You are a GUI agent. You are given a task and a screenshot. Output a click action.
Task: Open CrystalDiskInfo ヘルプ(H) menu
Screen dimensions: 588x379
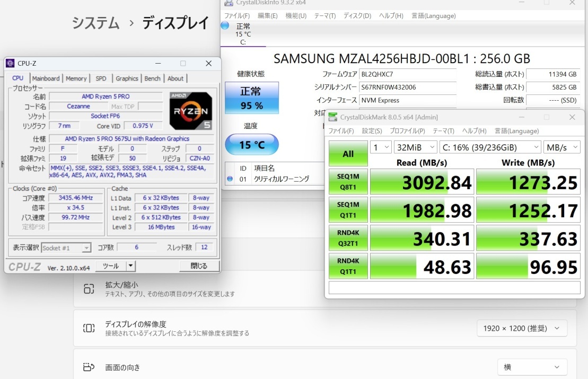391,16
